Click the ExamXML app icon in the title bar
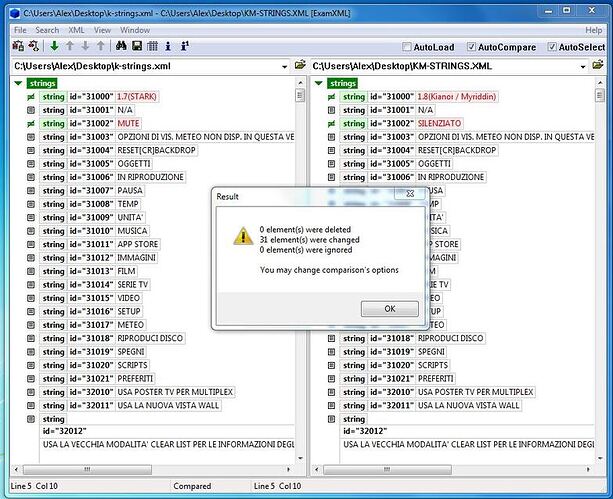613x499 pixels. pos(15,13)
